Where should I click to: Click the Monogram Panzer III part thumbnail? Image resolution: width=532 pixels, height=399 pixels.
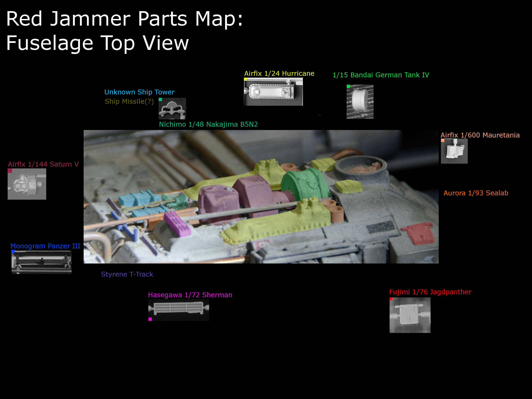pos(41,262)
